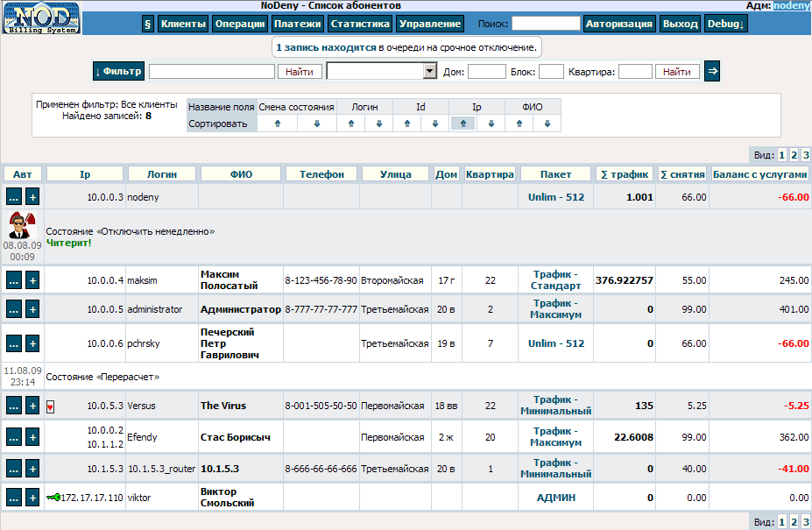Click the '...' button for Efendy row
Viewport: 812px width, 530px height.
[x=14, y=437]
